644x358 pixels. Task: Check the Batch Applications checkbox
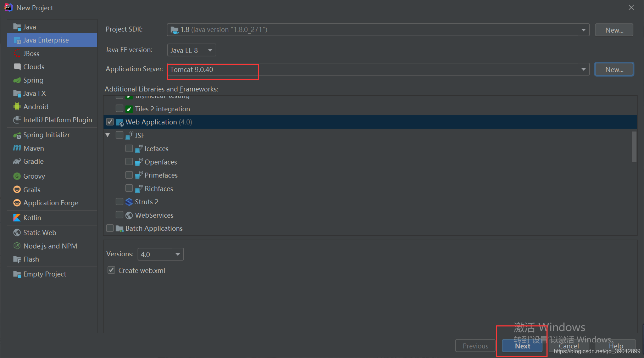[x=110, y=228]
